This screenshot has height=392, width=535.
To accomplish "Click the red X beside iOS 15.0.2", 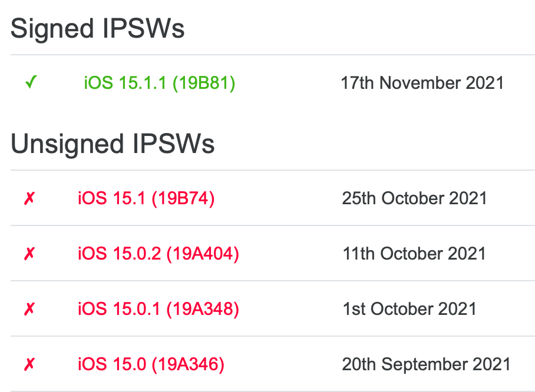I will click(29, 254).
